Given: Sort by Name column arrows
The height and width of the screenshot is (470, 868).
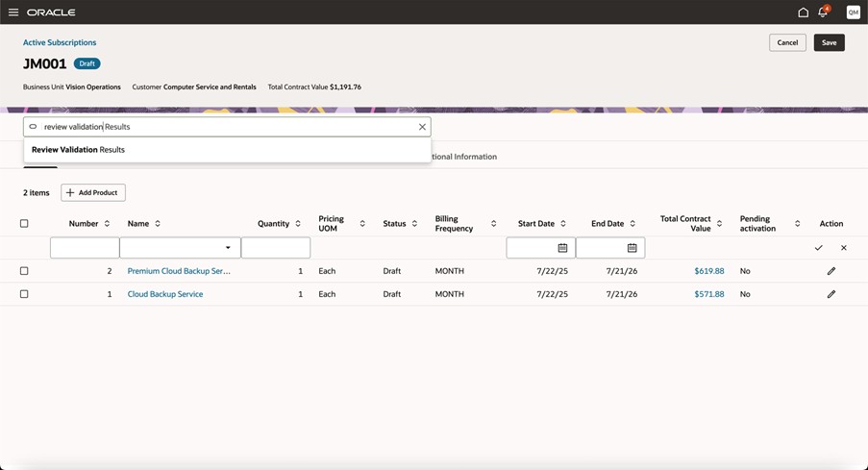Looking at the screenshot, I should pyautogui.click(x=158, y=224).
